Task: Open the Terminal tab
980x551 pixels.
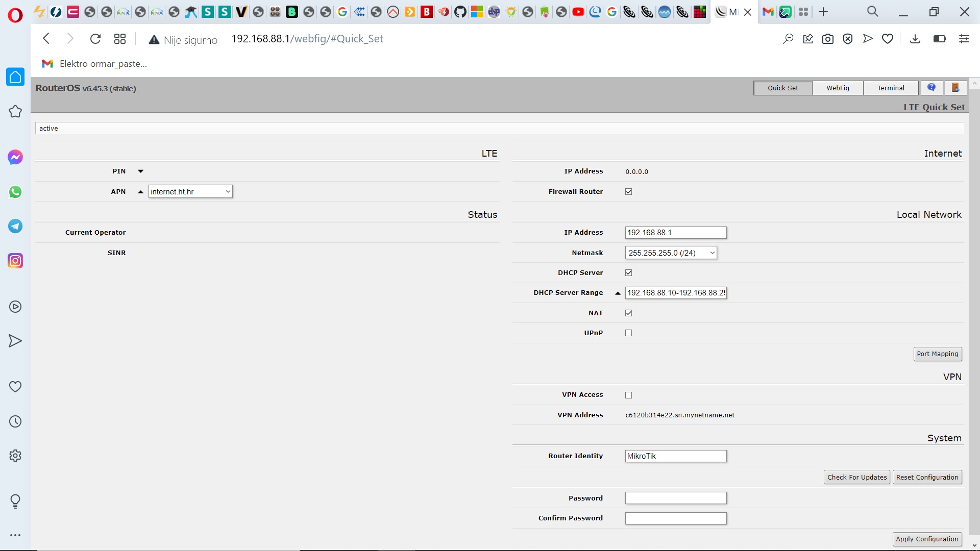Action: click(x=891, y=88)
